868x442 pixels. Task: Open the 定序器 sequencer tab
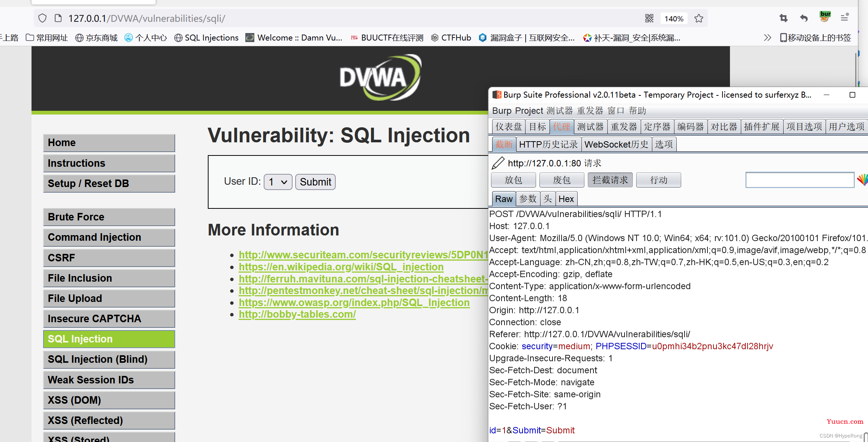657,127
